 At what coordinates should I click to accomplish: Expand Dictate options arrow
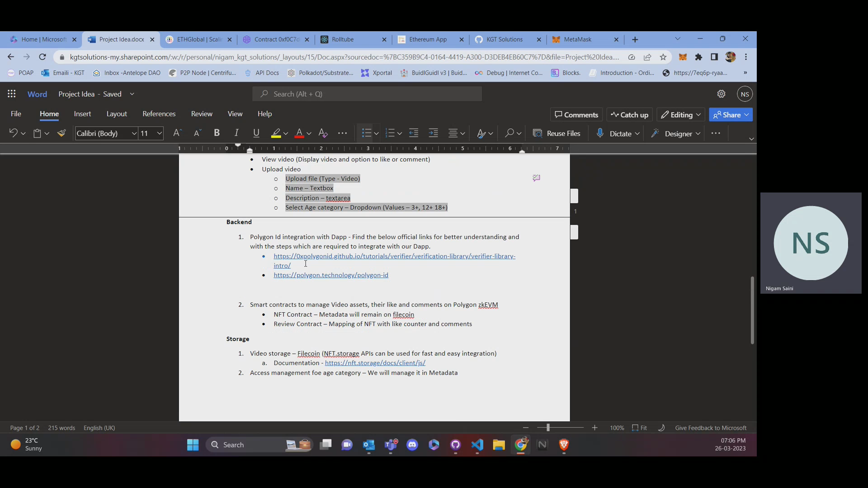[x=637, y=134]
